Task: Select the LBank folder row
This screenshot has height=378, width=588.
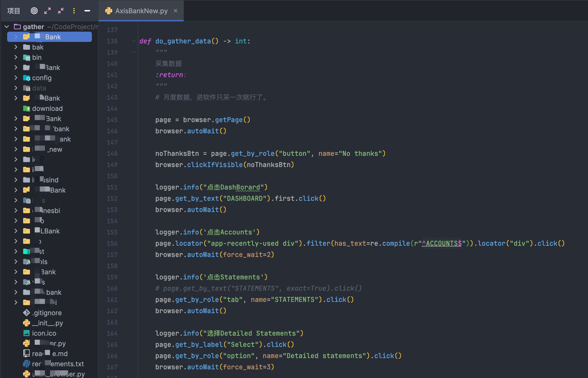Action: 50,231
